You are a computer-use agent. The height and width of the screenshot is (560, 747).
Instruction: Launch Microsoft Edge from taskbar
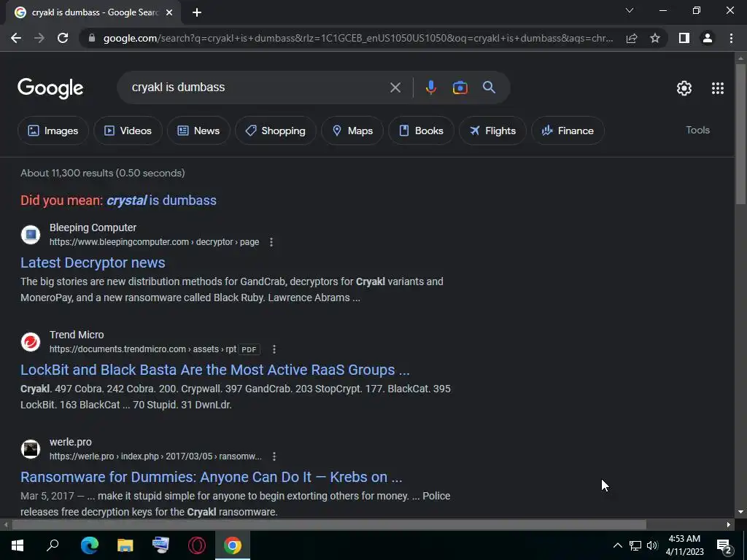click(89, 545)
